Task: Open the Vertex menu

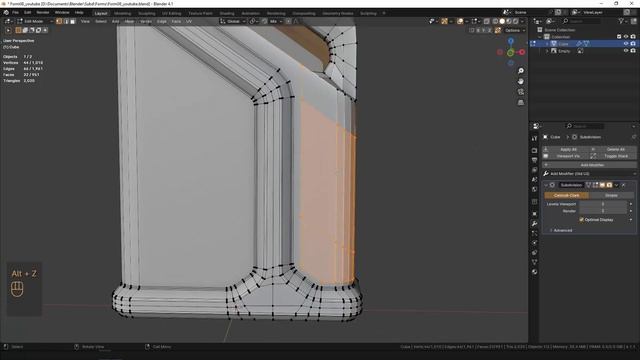Action: coord(145,21)
